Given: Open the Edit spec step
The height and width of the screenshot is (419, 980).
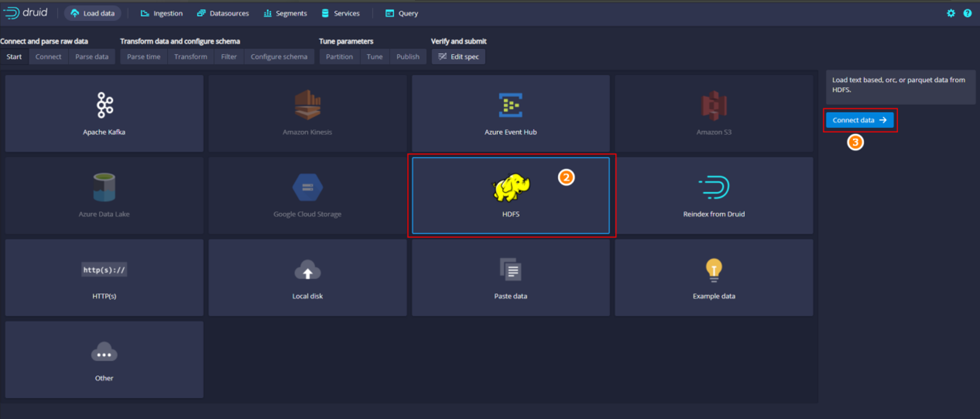Looking at the screenshot, I should click(459, 56).
